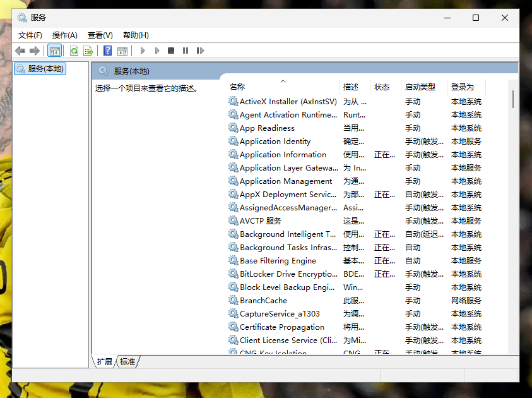This screenshot has height=398, width=532.
Task: Click the sort arrow above 名称 column
Action: coord(283,81)
